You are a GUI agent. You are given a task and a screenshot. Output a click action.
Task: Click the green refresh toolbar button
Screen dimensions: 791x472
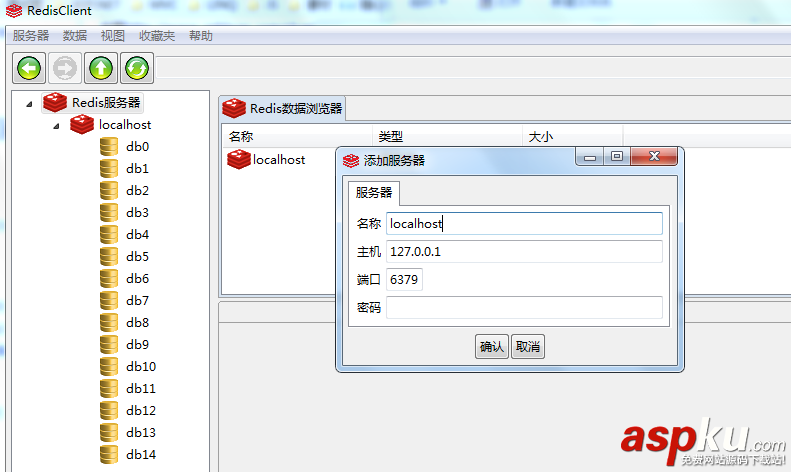(137, 68)
